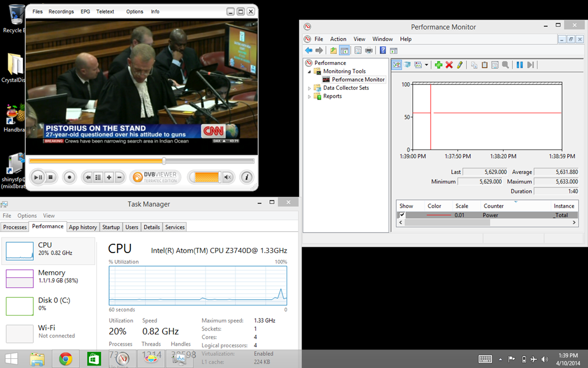Click the Change Graph Type icon

pyautogui.click(x=418, y=65)
